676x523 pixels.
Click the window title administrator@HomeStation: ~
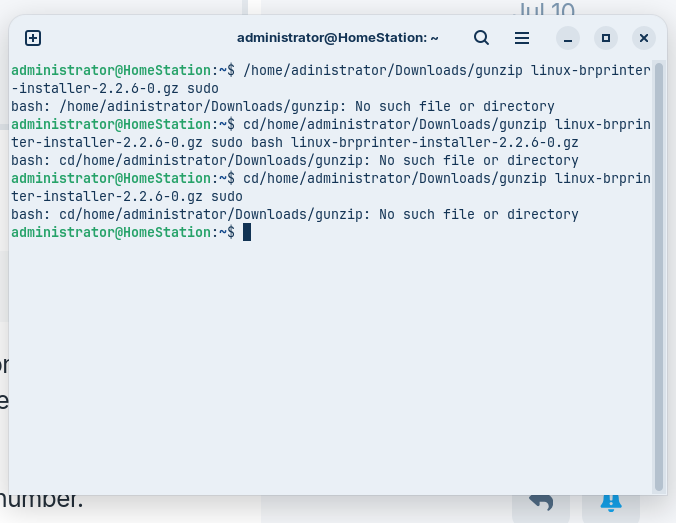click(x=338, y=38)
